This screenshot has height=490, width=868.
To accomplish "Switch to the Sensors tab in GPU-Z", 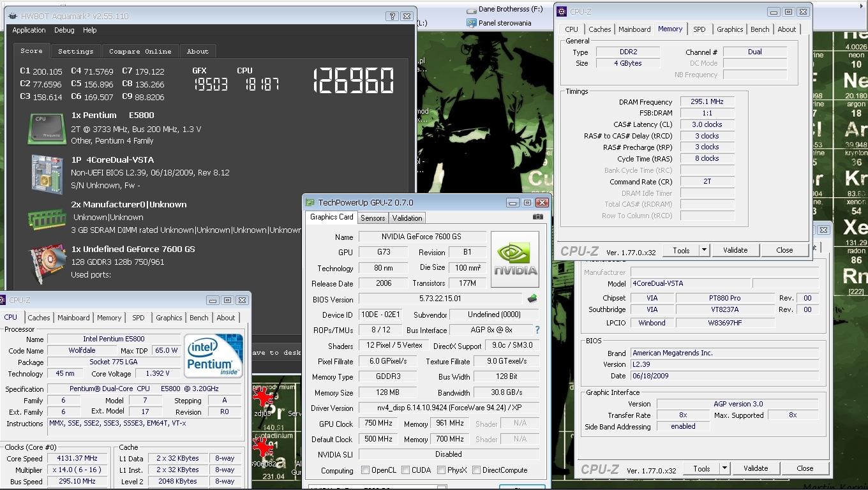I will tap(373, 218).
